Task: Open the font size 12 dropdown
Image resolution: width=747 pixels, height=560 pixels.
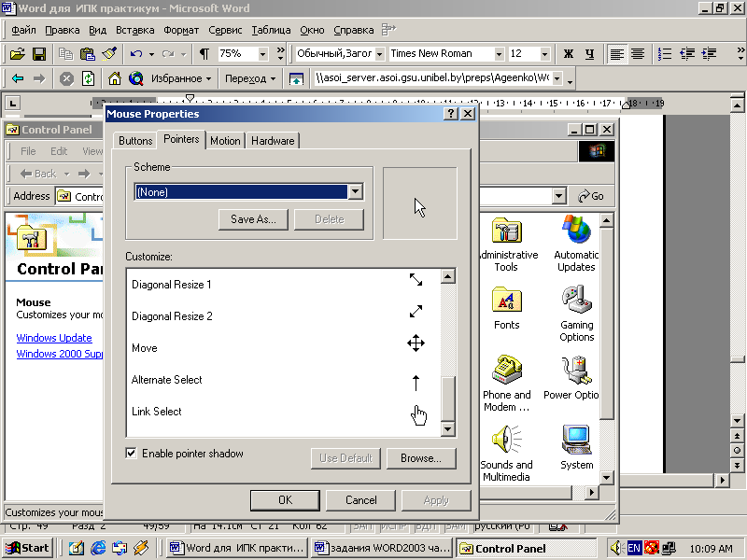Action: (544, 54)
